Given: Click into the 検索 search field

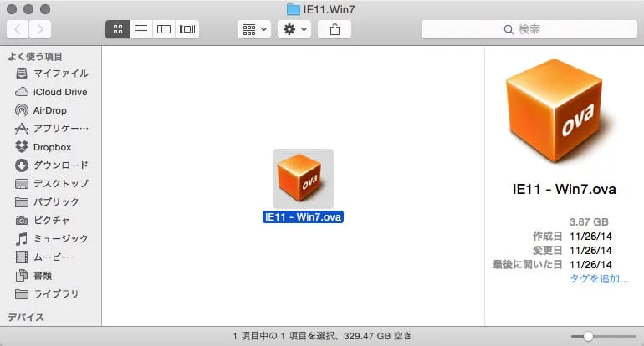Looking at the screenshot, I should [529, 29].
